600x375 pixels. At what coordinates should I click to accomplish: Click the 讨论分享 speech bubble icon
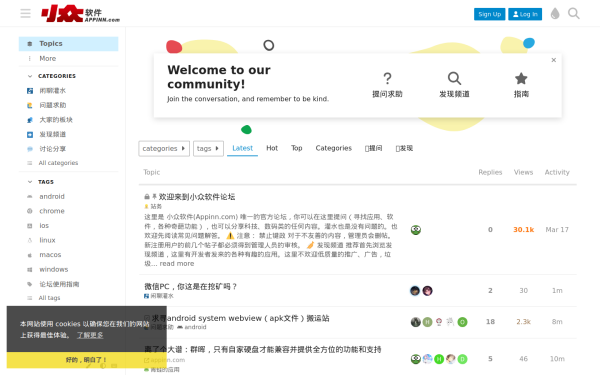(x=30, y=149)
